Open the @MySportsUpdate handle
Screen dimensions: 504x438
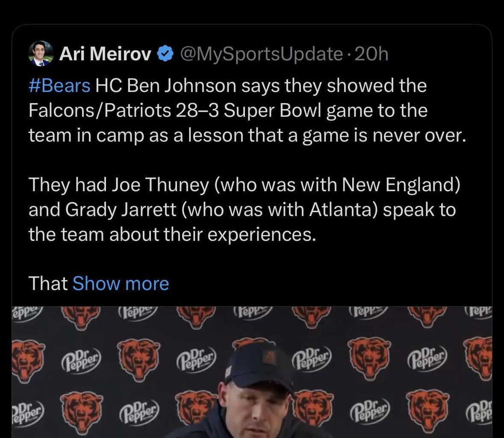[262, 54]
